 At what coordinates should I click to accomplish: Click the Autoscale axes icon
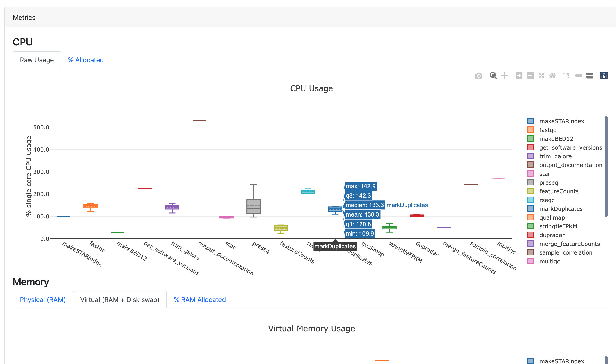coord(541,76)
